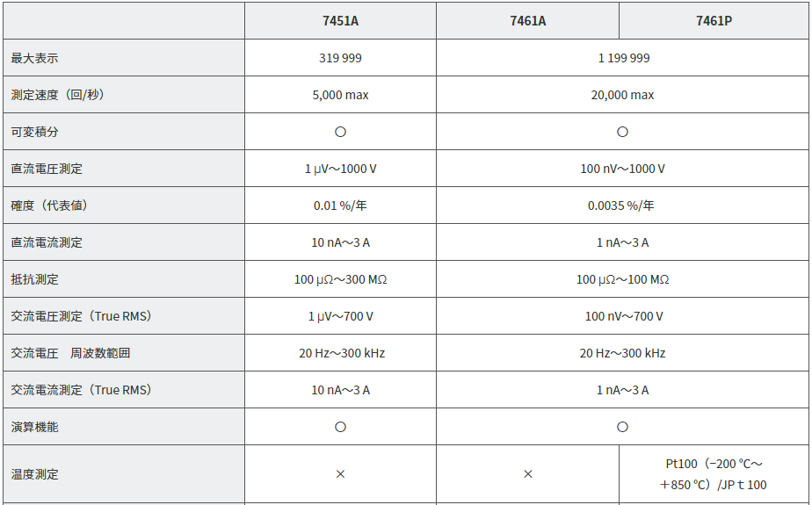Click 7451A's circle in 可変積分 row

tap(340, 132)
